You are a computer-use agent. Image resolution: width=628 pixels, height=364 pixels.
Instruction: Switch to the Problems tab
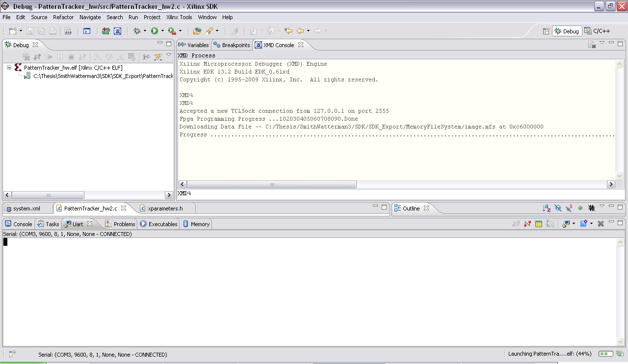pyautogui.click(x=120, y=224)
